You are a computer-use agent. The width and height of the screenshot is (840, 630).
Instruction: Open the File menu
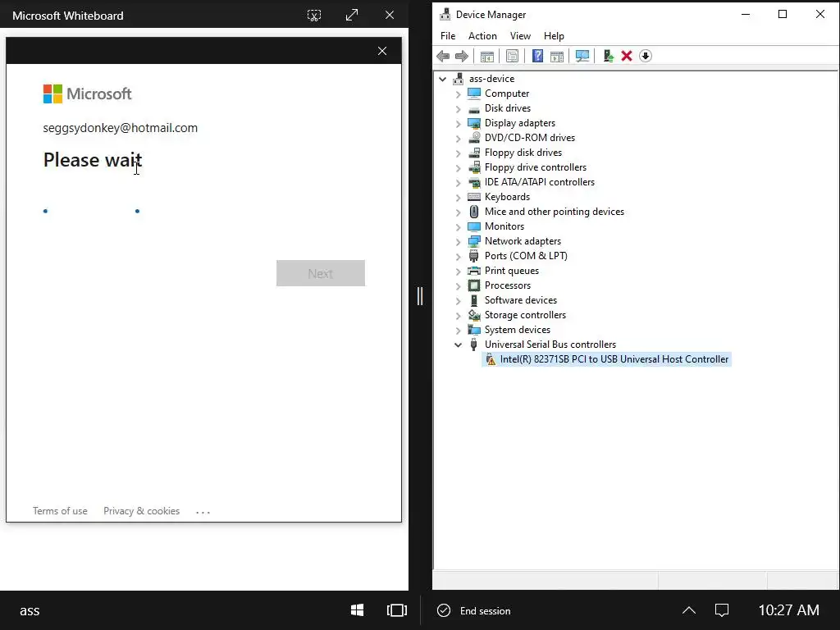[x=448, y=36]
